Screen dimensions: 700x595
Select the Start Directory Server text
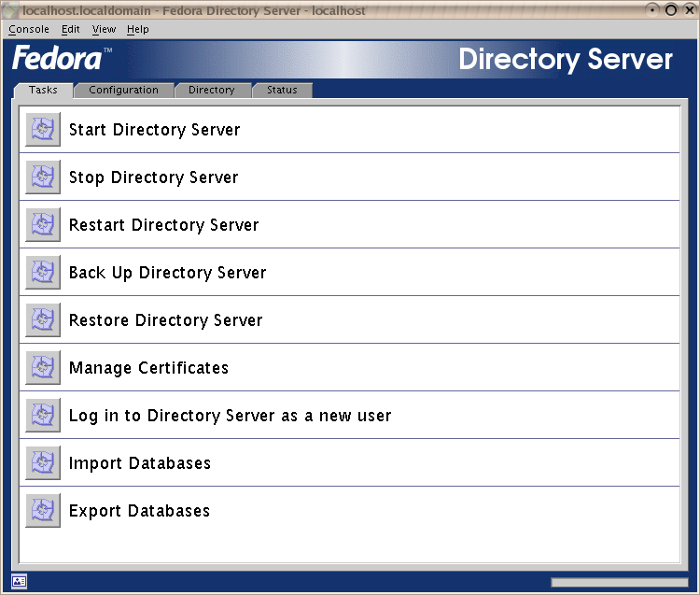(154, 130)
